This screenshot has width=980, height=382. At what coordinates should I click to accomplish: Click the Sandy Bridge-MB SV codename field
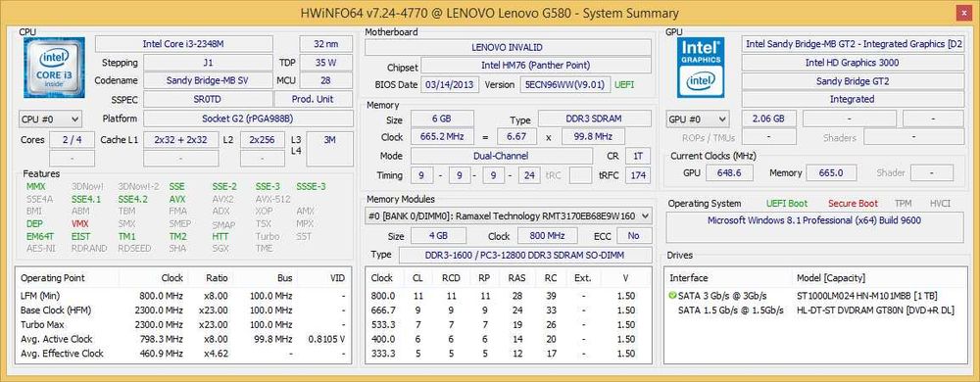click(x=208, y=80)
